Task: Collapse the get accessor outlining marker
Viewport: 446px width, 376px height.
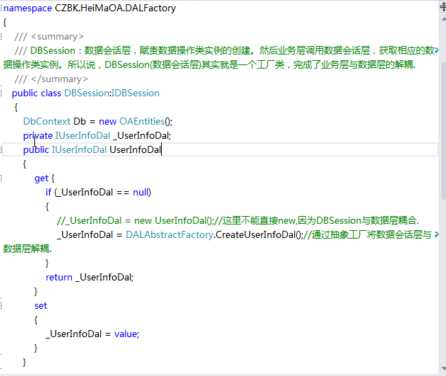Action: pos(1,178)
